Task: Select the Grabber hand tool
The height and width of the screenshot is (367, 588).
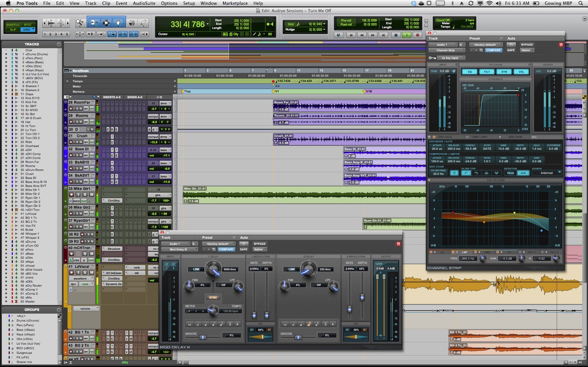Action: 118,22
